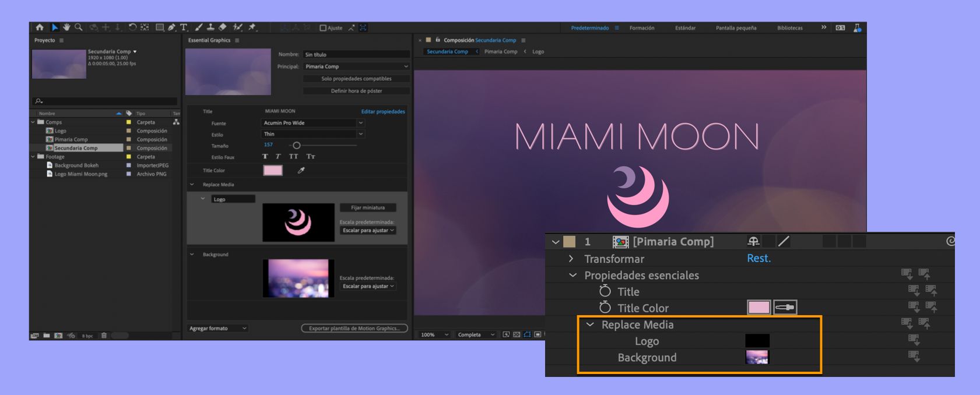980x395 pixels.
Task: Enable the Ajuste snapping checkbox
Action: pyautogui.click(x=323, y=28)
